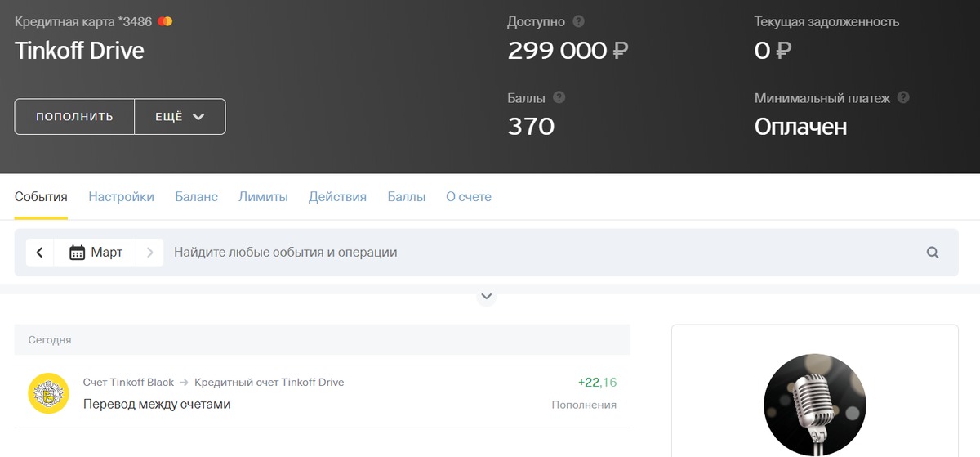
Task: Open help icon next to Доступно
Action: click(579, 21)
